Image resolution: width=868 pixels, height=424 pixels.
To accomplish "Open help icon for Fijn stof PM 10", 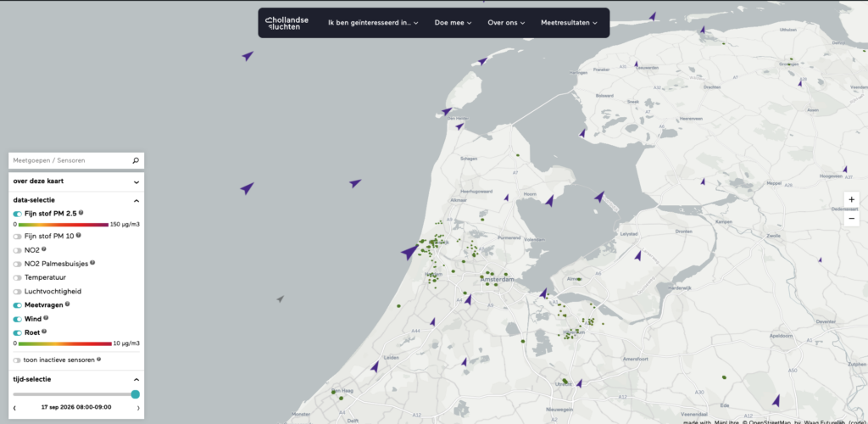I will 79,235.
